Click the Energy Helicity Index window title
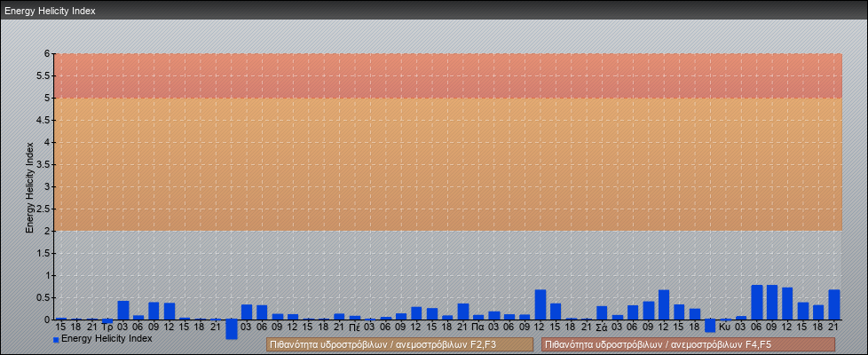Viewport: 868px width, 355px height. click(x=50, y=11)
